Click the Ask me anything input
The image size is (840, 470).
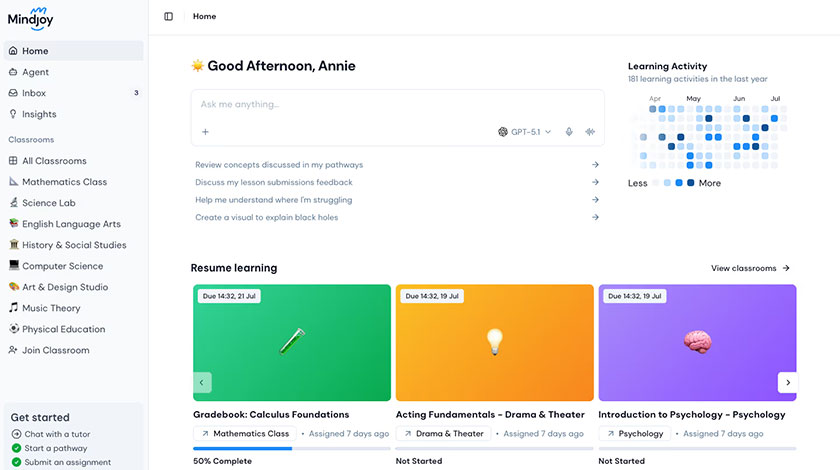pyautogui.click(x=398, y=105)
